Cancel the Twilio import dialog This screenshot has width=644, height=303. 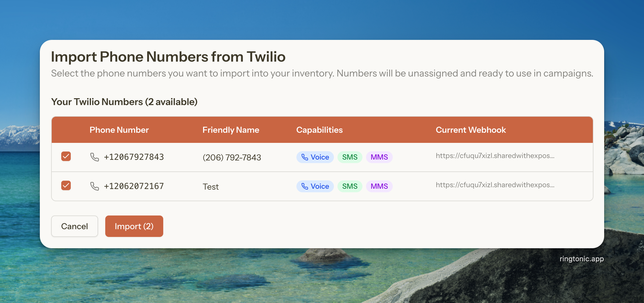[x=75, y=226]
